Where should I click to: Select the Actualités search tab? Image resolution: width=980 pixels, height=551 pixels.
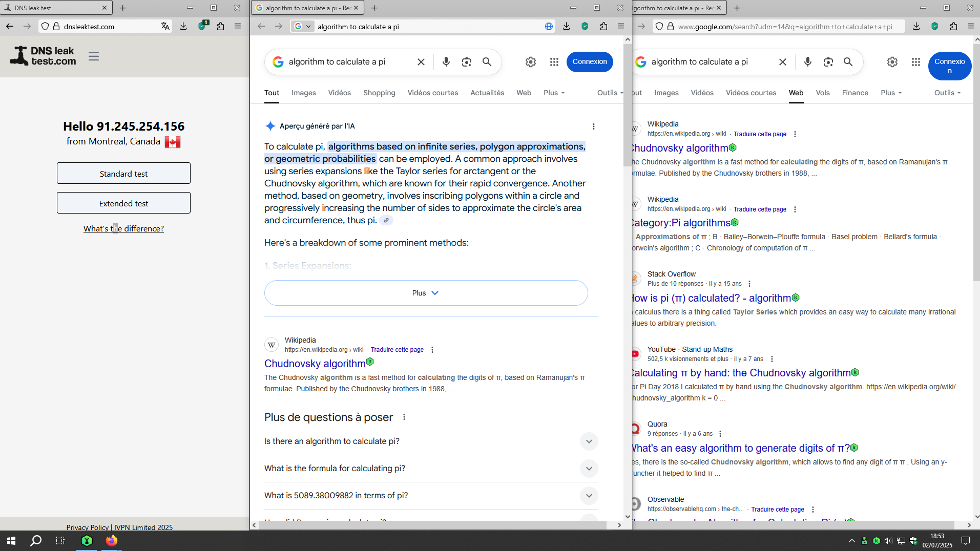coord(487,93)
